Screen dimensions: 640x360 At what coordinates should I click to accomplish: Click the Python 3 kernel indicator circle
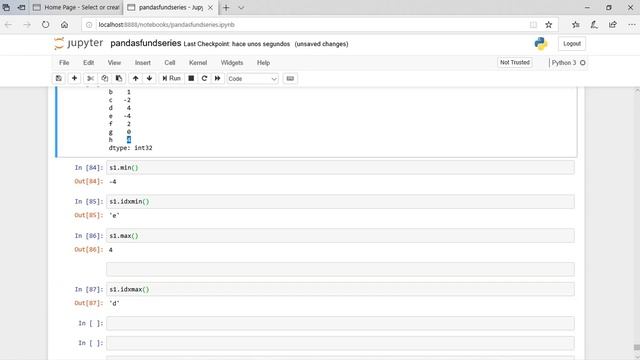click(583, 63)
